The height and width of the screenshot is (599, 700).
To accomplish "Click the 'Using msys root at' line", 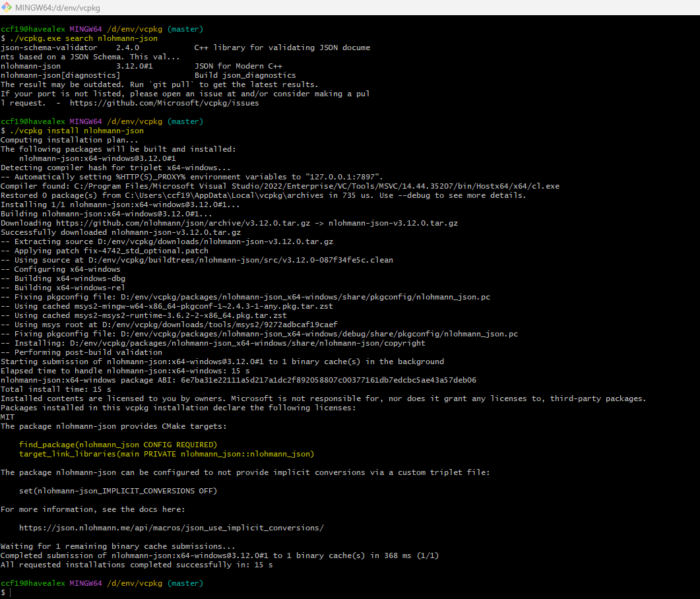I will click(x=169, y=325).
